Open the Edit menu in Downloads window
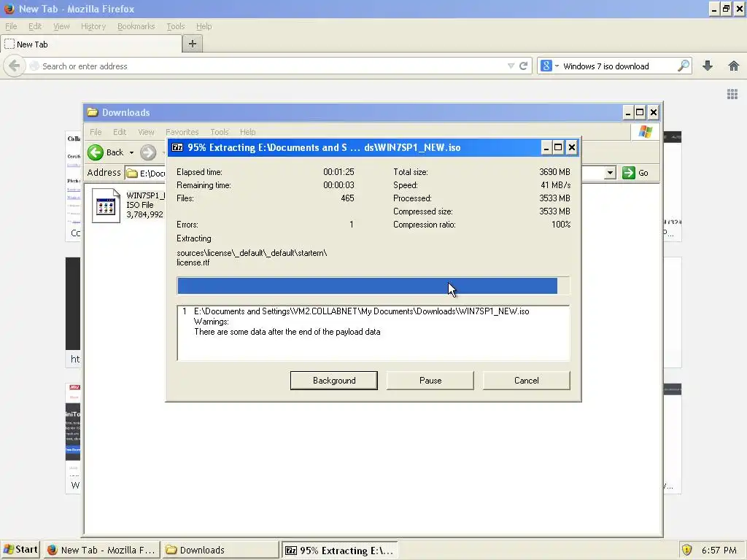Screen dimensions: 747x560 point(120,132)
